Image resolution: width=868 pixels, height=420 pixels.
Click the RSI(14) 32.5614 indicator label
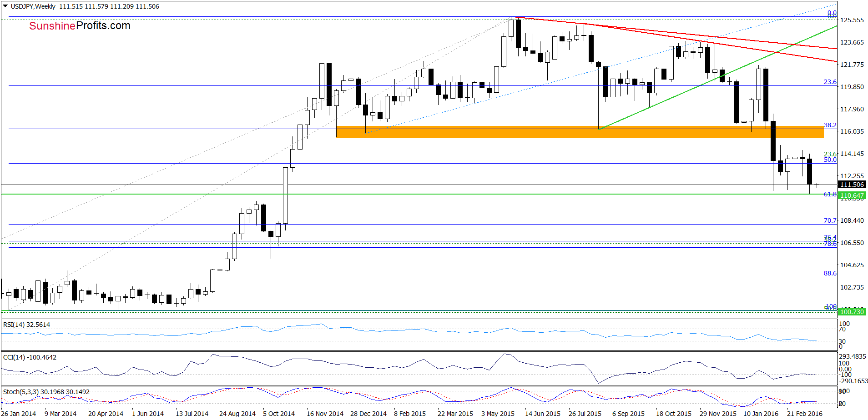coord(27,325)
